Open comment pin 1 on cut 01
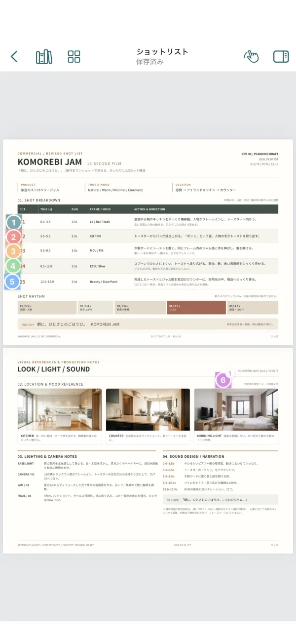The width and height of the screenshot is (296, 644). (x=14, y=222)
